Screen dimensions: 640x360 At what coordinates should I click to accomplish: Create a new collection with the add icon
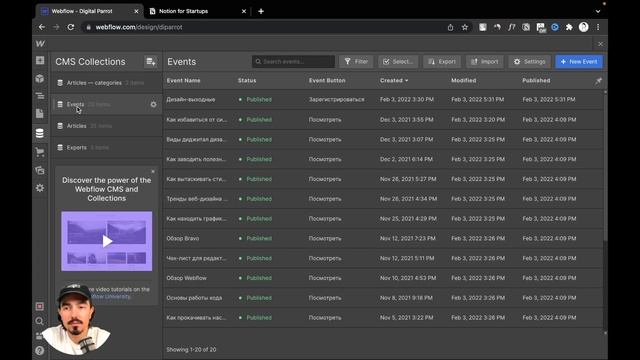[151, 62]
